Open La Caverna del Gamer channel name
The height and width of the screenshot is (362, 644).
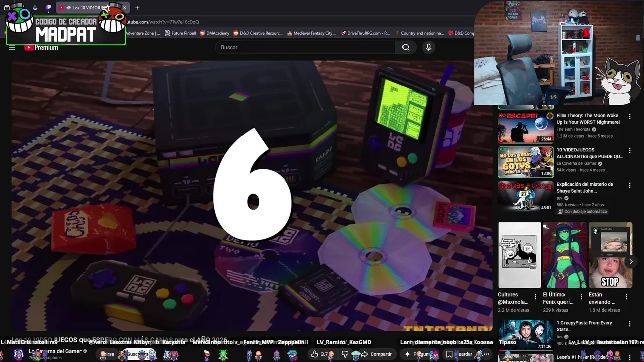(55, 351)
